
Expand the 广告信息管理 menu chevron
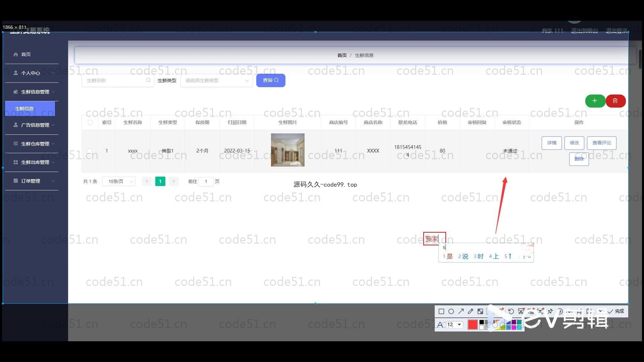tap(53, 125)
